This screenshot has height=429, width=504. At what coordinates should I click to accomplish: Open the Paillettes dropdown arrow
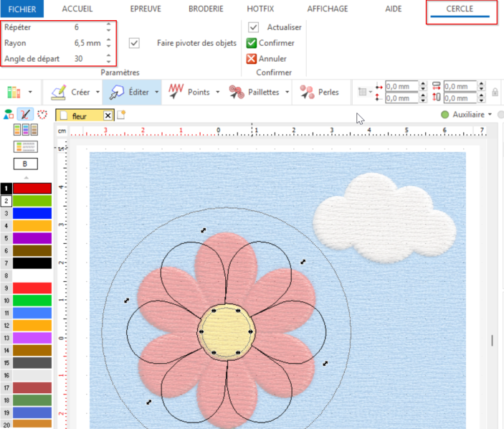pos(287,93)
